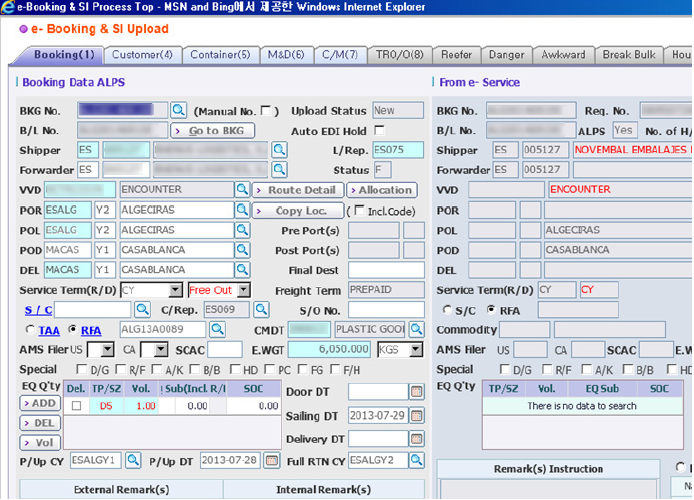The image size is (694, 500).
Task: Open the M&D(6) tab
Action: point(286,55)
